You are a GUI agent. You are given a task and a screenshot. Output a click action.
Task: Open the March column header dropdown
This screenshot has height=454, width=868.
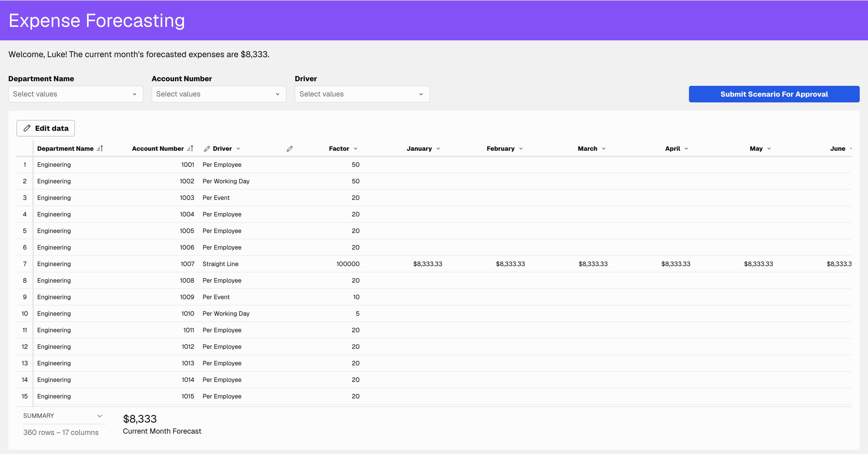(x=603, y=148)
